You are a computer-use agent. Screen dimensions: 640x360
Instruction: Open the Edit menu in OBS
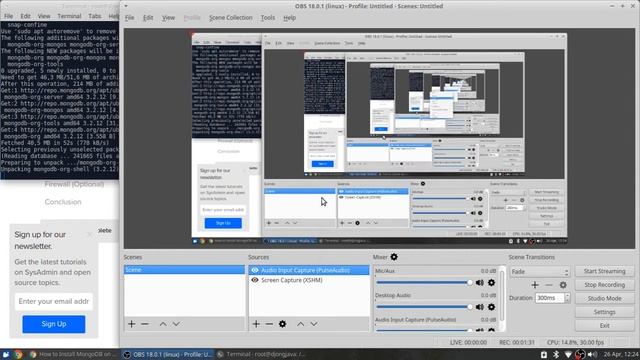tap(148, 18)
